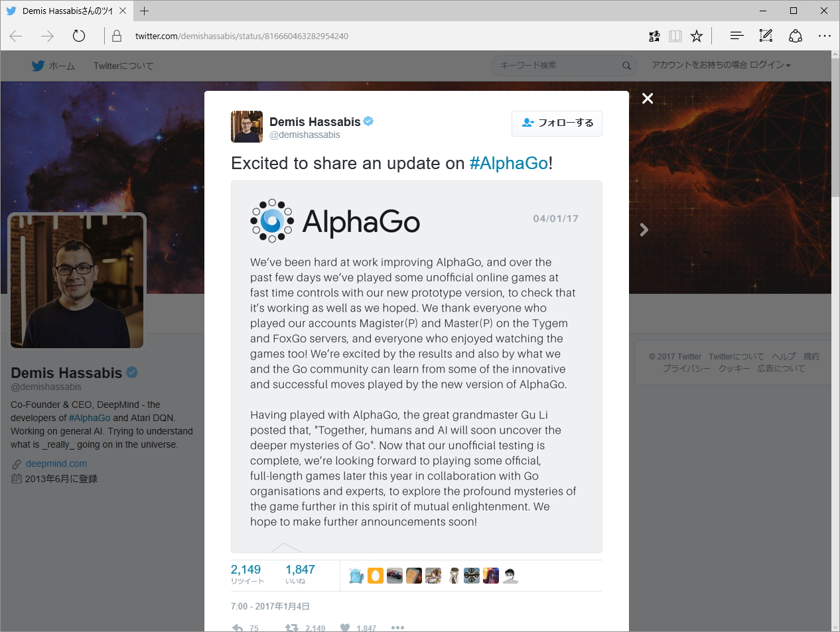Click the 広告について footer link
The height and width of the screenshot is (632, 840).
[782, 368]
